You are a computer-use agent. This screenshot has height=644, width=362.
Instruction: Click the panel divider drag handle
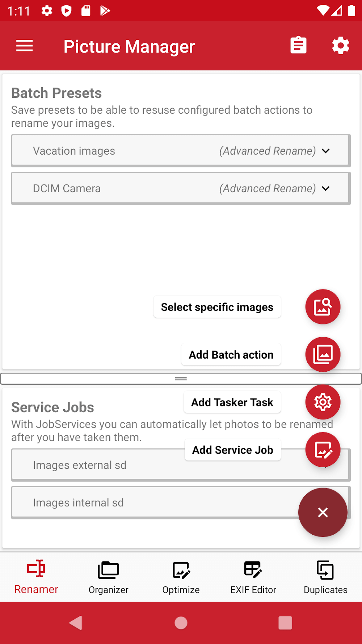pos(181,379)
